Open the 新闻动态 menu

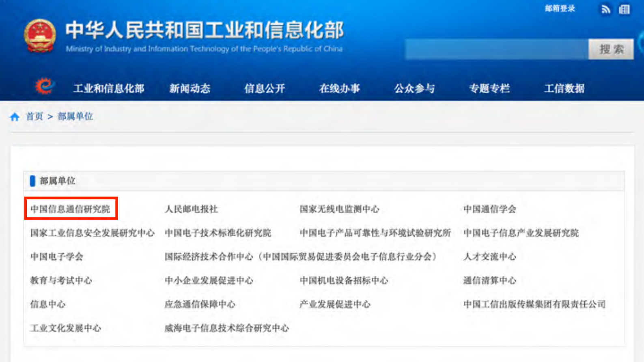coord(190,88)
